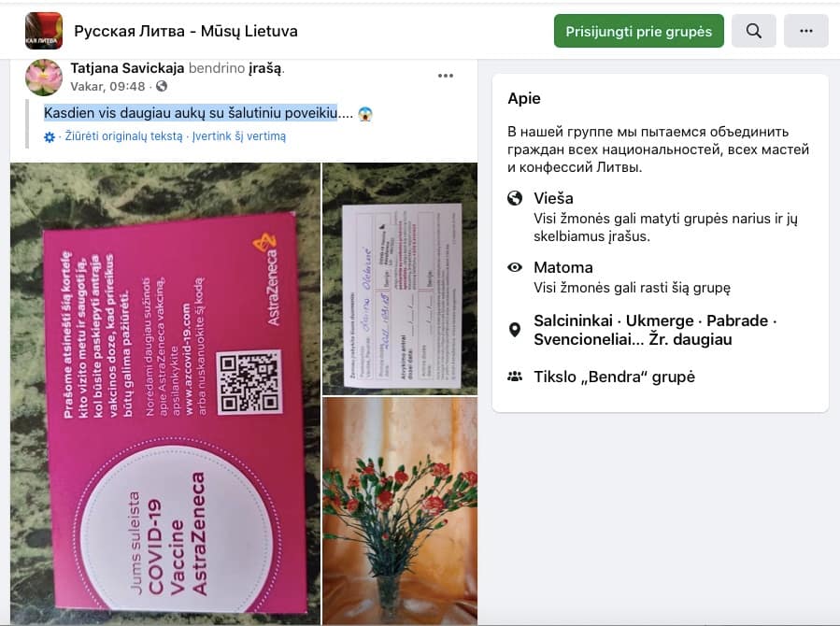This screenshot has height=626, width=840.
Task: Click the Prisijungti prie grupės button
Action: 638,31
